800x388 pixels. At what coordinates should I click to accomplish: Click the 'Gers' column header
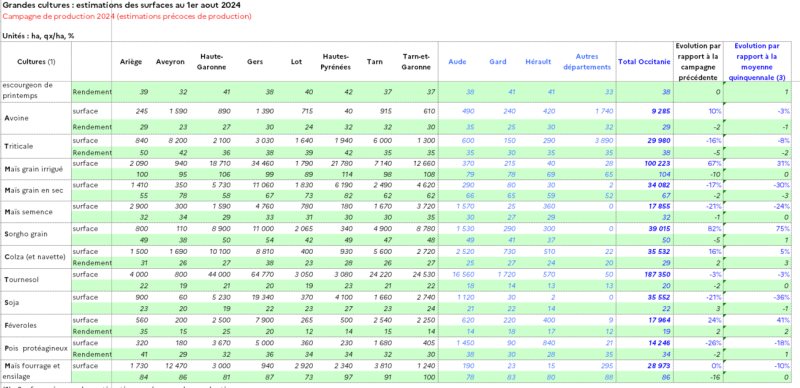point(254,62)
